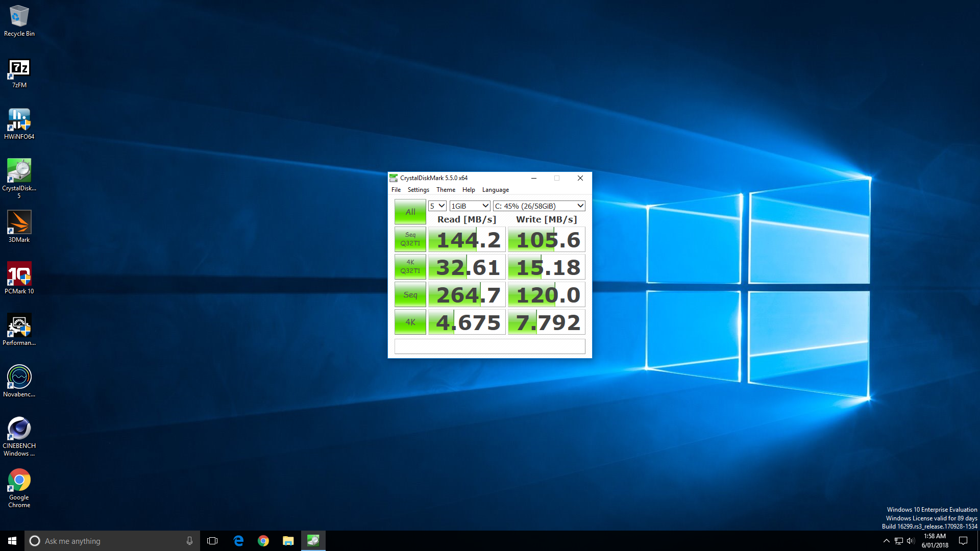The image size is (980, 551).
Task: Open File Explorer from the taskbar
Action: (x=288, y=541)
